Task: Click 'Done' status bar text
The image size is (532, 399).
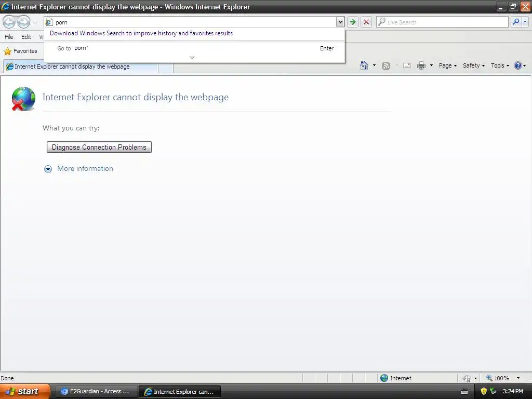Action: pyautogui.click(x=7, y=378)
